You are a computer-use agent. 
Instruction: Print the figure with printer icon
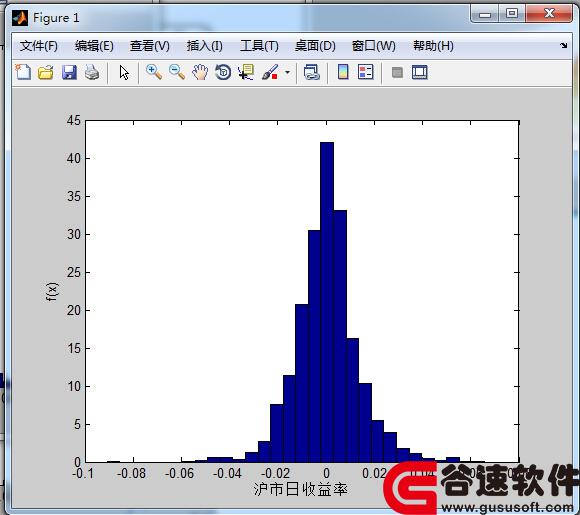(x=92, y=72)
